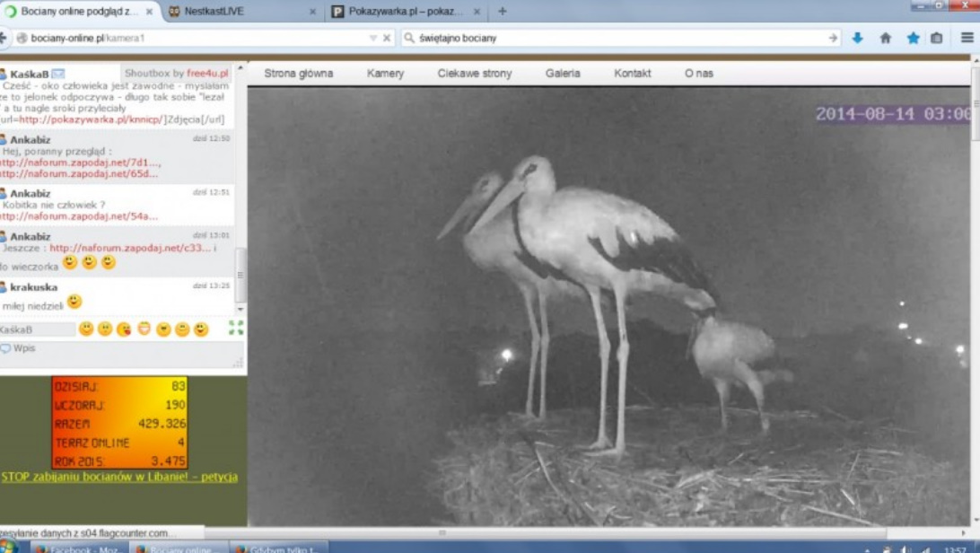This screenshot has width=980, height=553.
Task: Switch to the NestkastLIVE tab
Action: (x=238, y=12)
